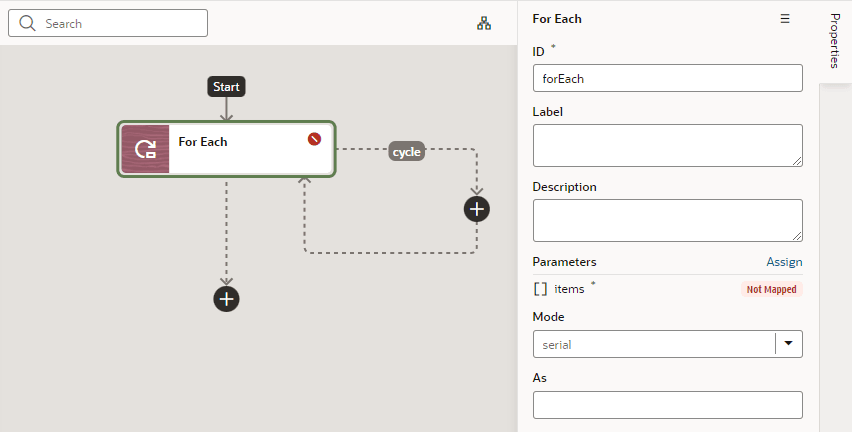Open the Mode dropdown arrow

[x=788, y=343]
